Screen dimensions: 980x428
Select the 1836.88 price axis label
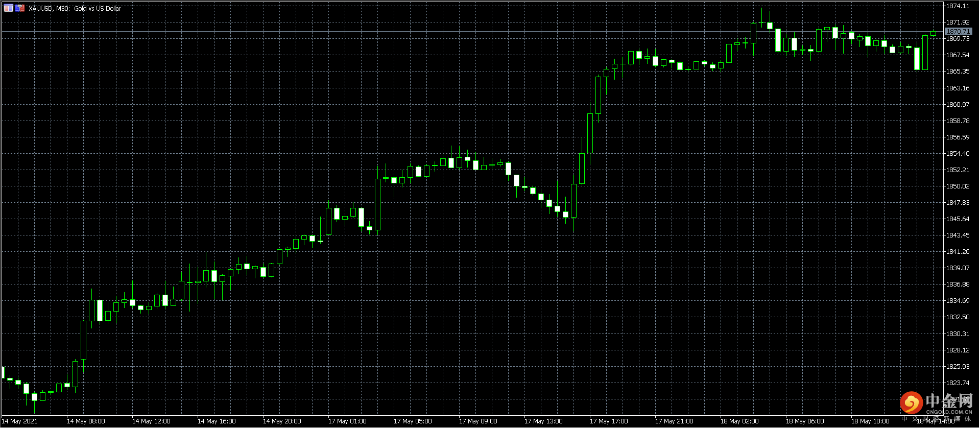coord(958,284)
